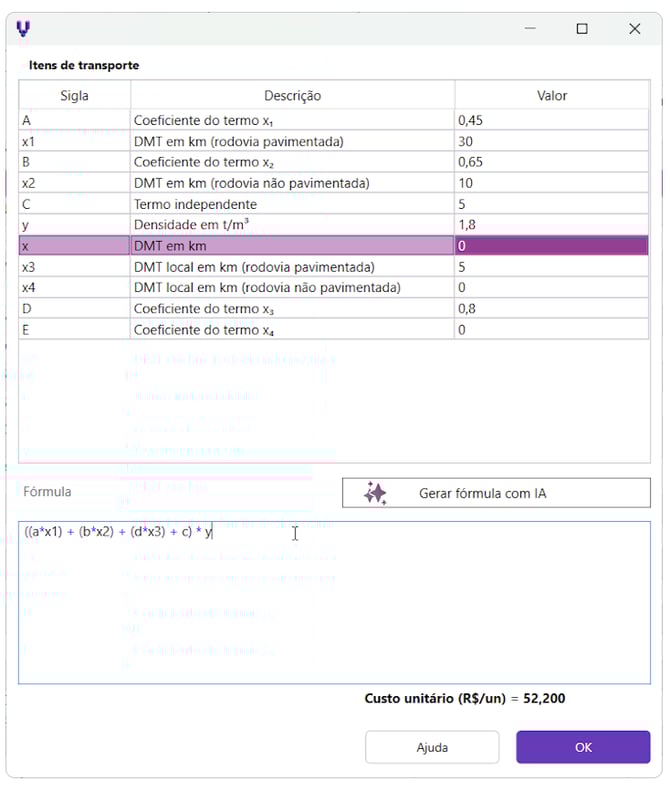
Task: Click the sparkle icon for AI formula
Action: pos(375,493)
